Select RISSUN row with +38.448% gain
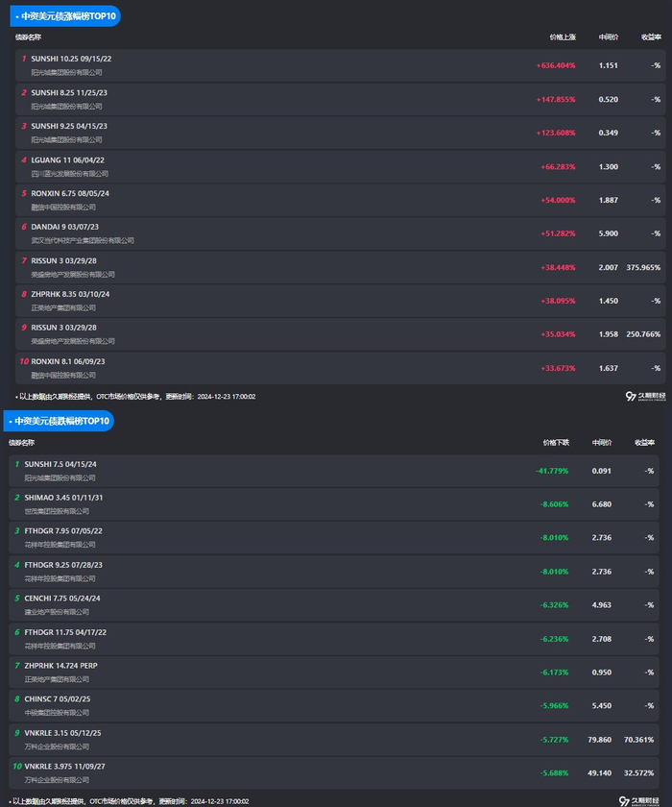Viewport: 672px width, 807px height. point(63,260)
